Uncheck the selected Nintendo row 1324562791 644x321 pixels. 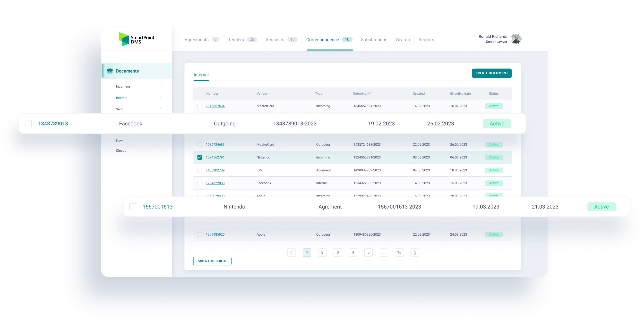click(x=199, y=157)
